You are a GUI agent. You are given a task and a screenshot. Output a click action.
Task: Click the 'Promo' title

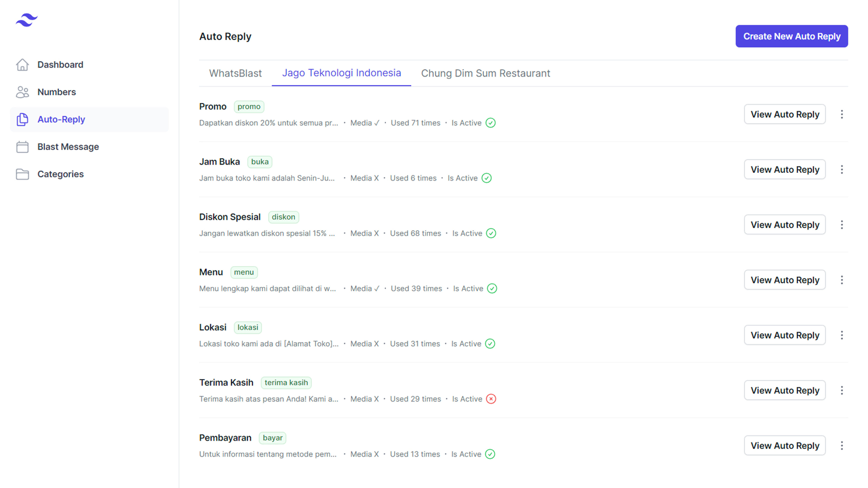pos(213,106)
